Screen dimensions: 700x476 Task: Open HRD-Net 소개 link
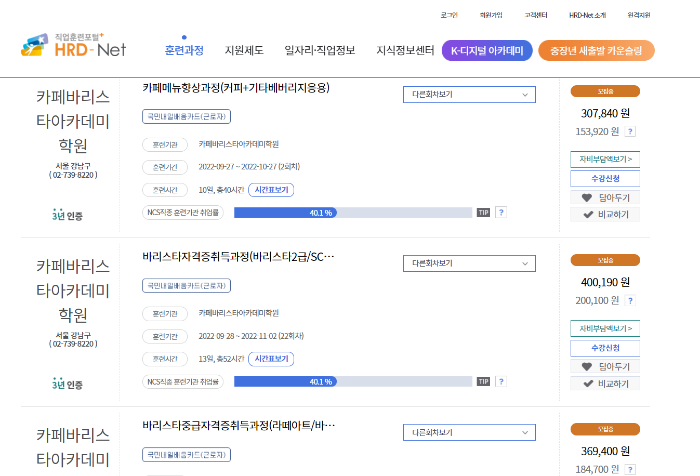[x=588, y=15]
